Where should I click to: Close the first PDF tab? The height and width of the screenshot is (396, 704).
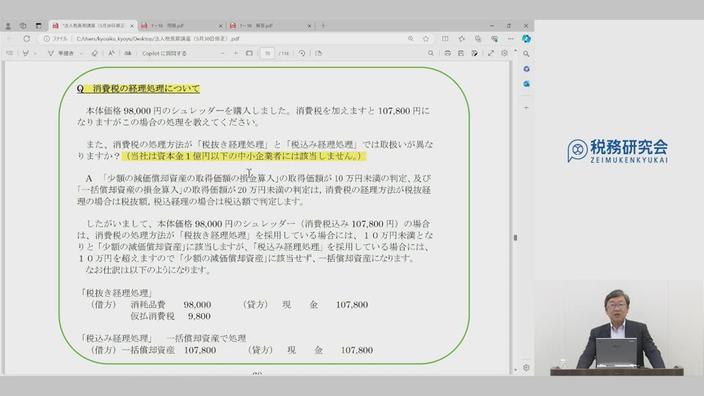[132, 26]
